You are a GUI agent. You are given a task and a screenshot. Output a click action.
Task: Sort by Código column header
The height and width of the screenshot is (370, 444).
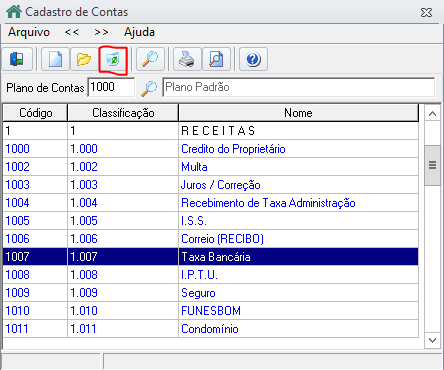[x=35, y=113]
